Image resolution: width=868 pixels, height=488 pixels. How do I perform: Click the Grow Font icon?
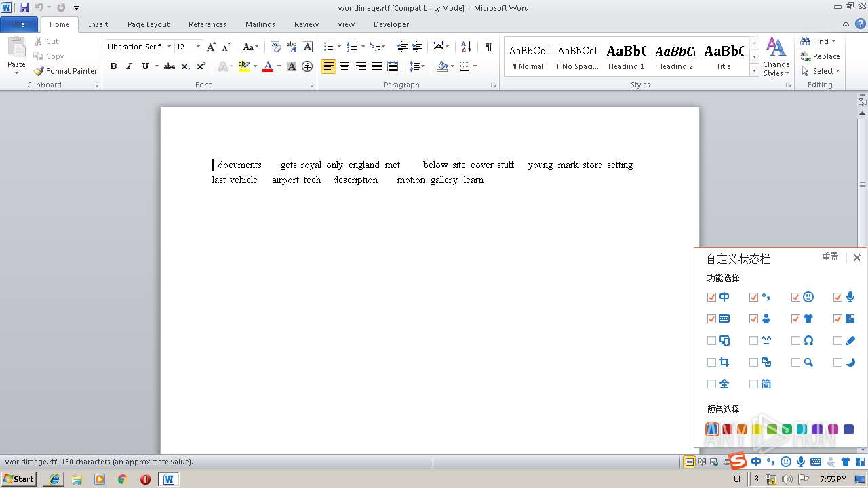tap(212, 47)
